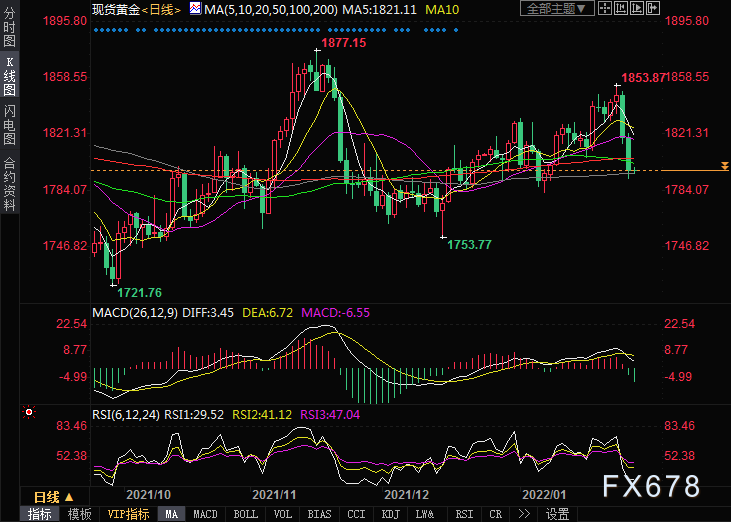Select the VOL indicator button
Viewport: 731px width, 522px height.
coord(283,514)
